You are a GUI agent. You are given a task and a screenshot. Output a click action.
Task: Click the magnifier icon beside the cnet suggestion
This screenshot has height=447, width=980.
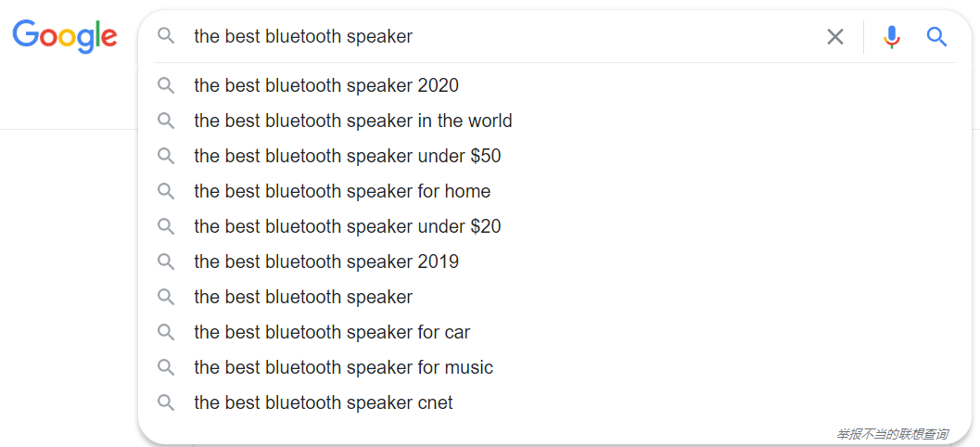(166, 402)
